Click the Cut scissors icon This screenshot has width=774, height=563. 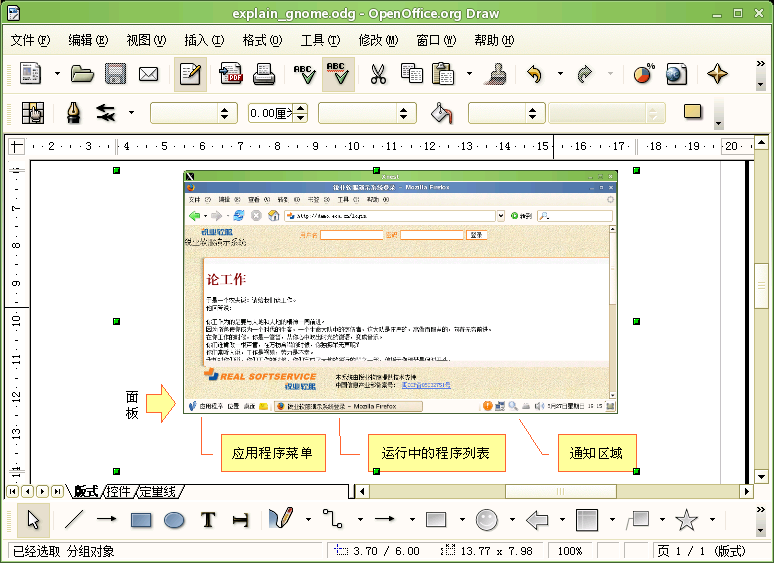point(378,74)
